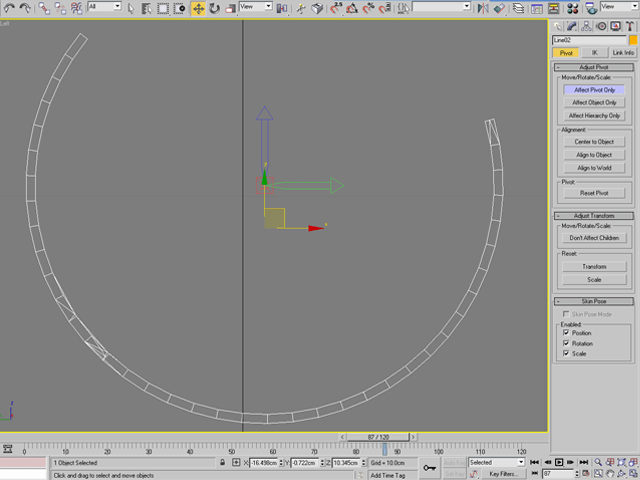Choose the Select Object arrow tool
Viewport: 640px width, 480px height.
pos(131,8)
